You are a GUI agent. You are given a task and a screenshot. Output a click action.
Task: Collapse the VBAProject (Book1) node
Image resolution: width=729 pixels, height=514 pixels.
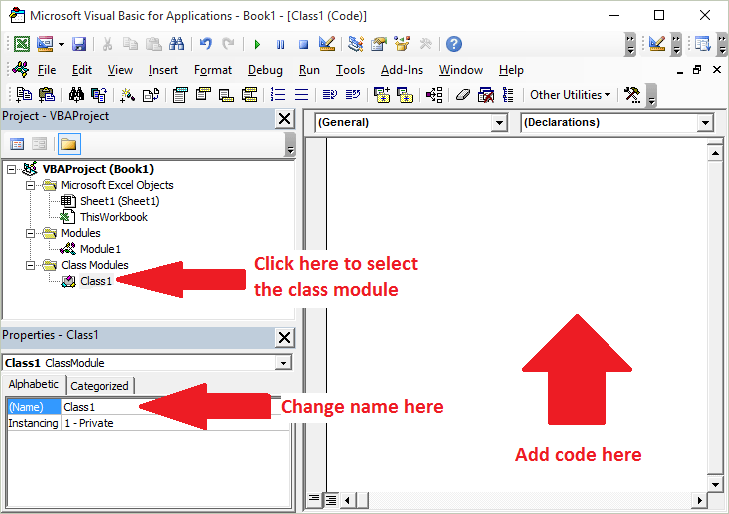tap(11, 170)
